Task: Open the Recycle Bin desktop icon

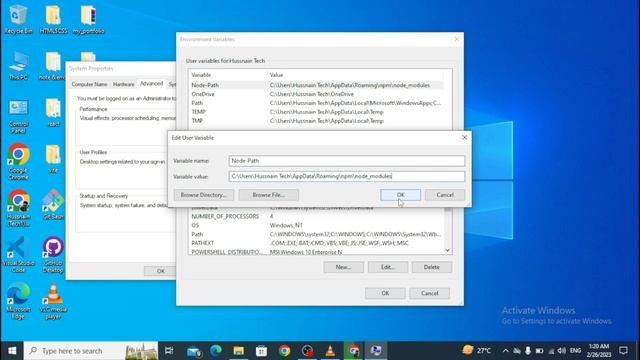Action: pyautogui.click(x=18, y=19)
